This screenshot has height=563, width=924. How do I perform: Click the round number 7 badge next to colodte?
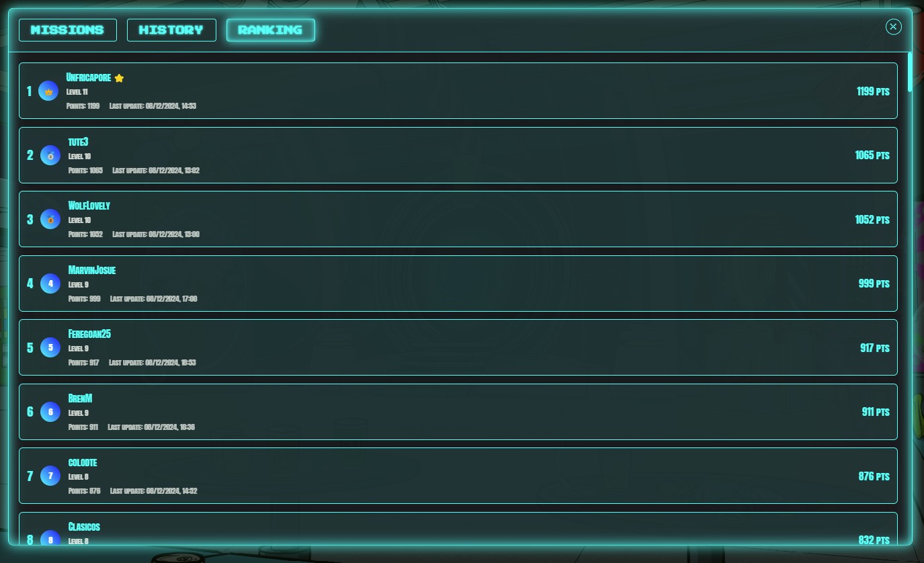pos(50,476)
